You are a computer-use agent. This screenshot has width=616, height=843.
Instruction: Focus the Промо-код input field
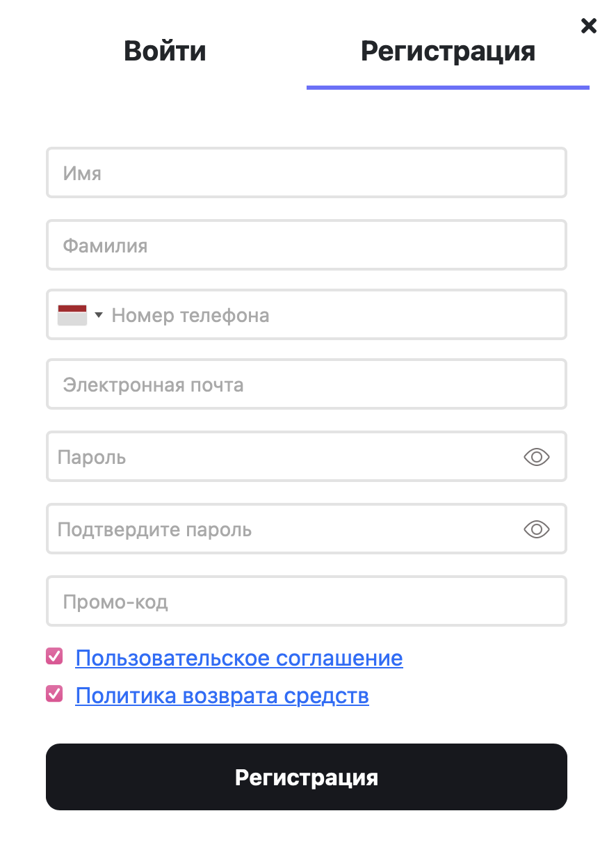point(306,602)
